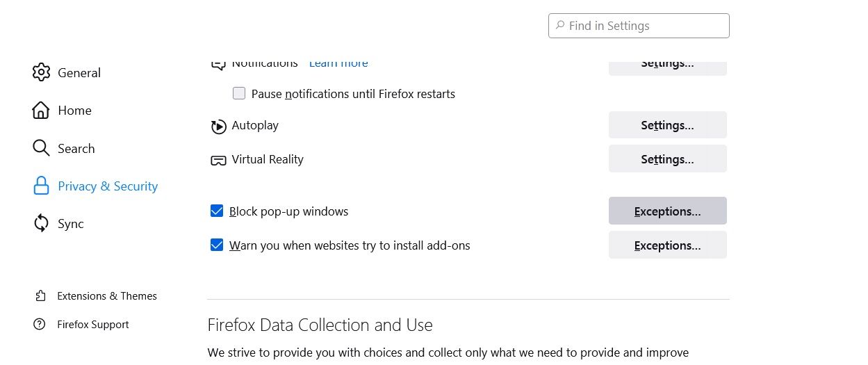Image resolution: width=868 pixels, height=365 pixels.
Task: Click the Autoplay permission icon
Action: click(218, 126)
